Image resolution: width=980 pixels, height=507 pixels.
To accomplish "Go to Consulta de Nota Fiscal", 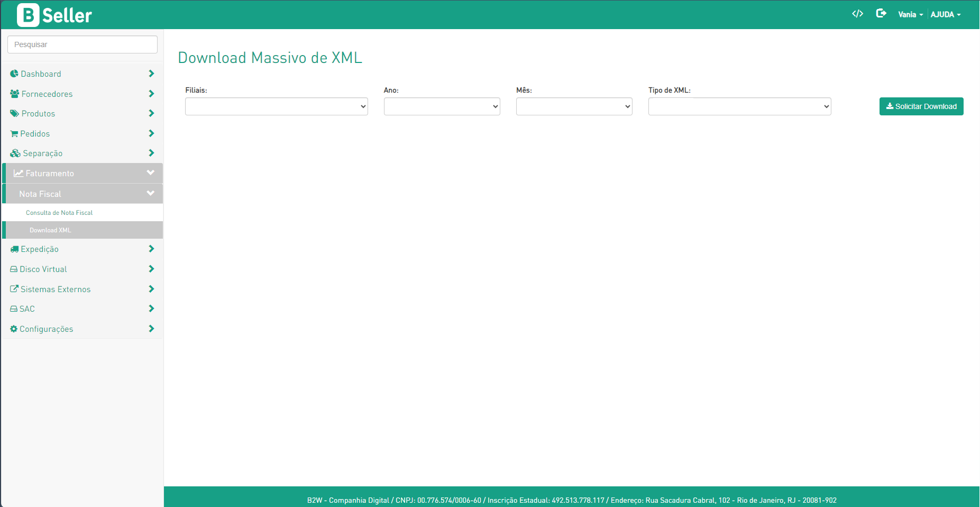I will click(59, 213).
